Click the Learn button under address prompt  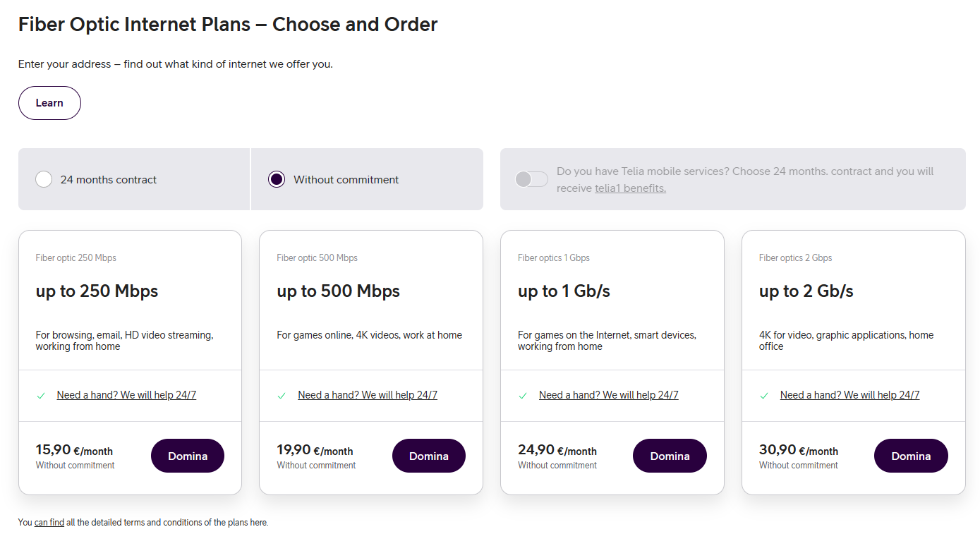(x=49, y=103)
